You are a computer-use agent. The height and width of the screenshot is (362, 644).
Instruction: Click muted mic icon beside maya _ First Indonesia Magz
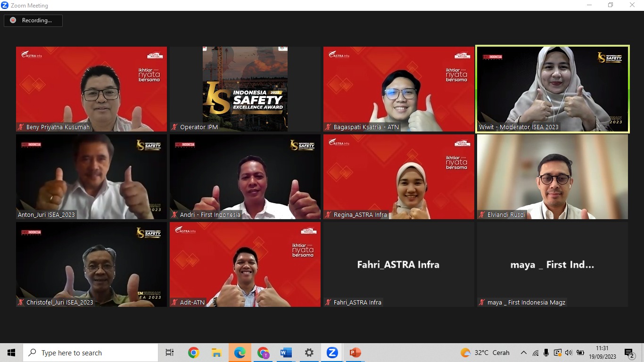tap(482, 303)
